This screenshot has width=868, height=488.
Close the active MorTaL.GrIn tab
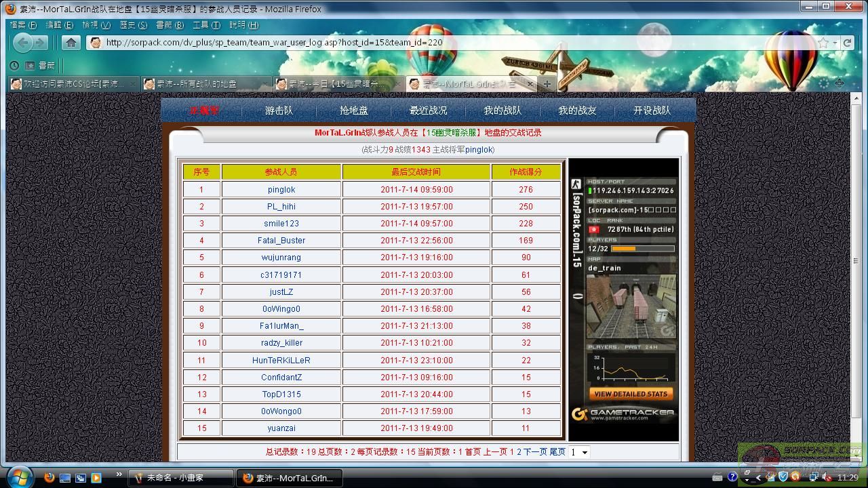[530, 84]
